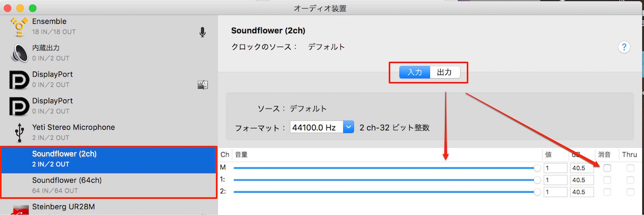Click the USB icon for Yeti Stereo Microphone
The width and height of the screenshot is (644, 215).
click(x=19, y=132)
